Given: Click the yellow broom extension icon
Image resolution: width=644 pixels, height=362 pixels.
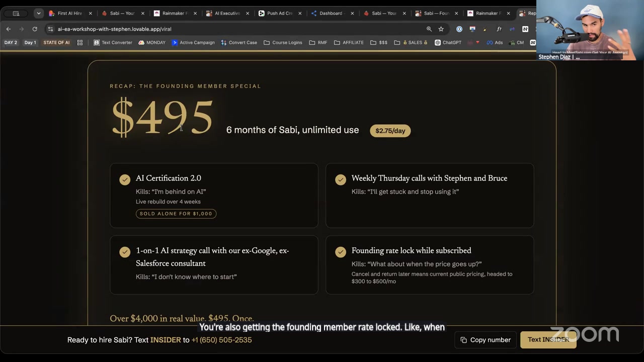Looking at the screenshot, I should click(x=485, y=29).
